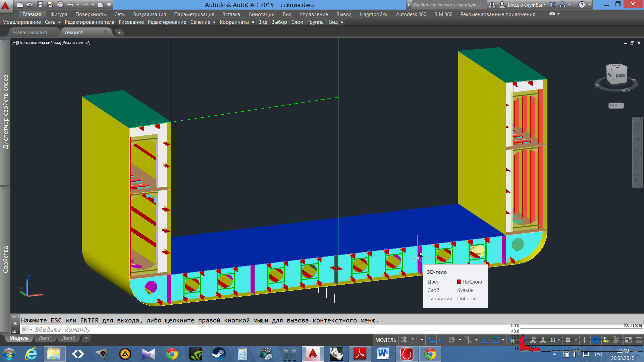Click the binoculars search icon

tap(492, 5)
